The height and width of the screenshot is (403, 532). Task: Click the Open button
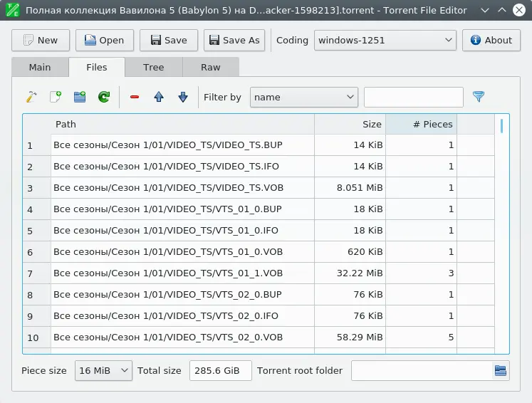click(105, 41)
